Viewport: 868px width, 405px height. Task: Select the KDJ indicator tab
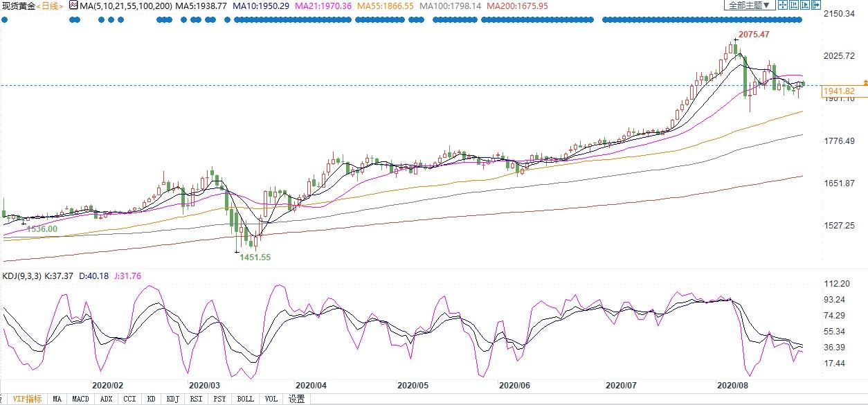[172, 399]
